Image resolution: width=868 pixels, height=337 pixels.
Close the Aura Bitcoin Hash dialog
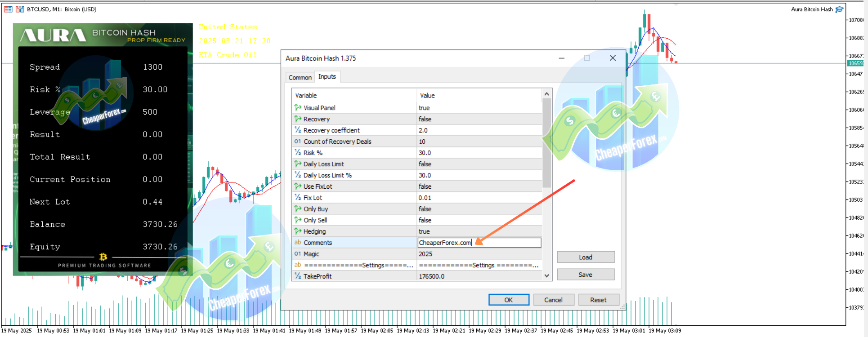tap(613, 58)
